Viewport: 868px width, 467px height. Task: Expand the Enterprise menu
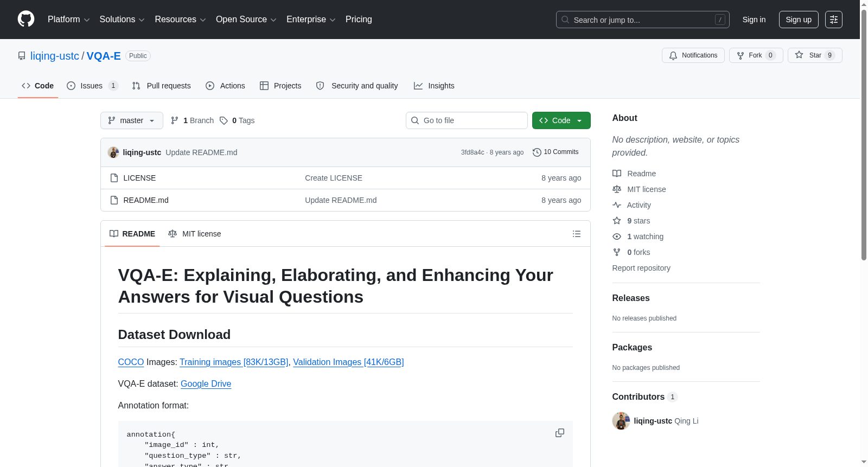[x=311, y=20]
